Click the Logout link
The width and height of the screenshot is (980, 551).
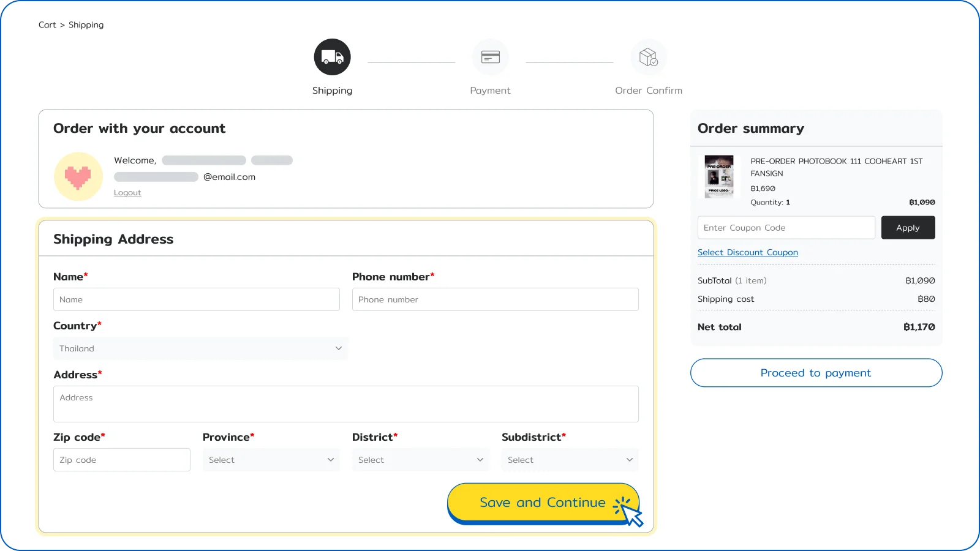click(127, 193)
